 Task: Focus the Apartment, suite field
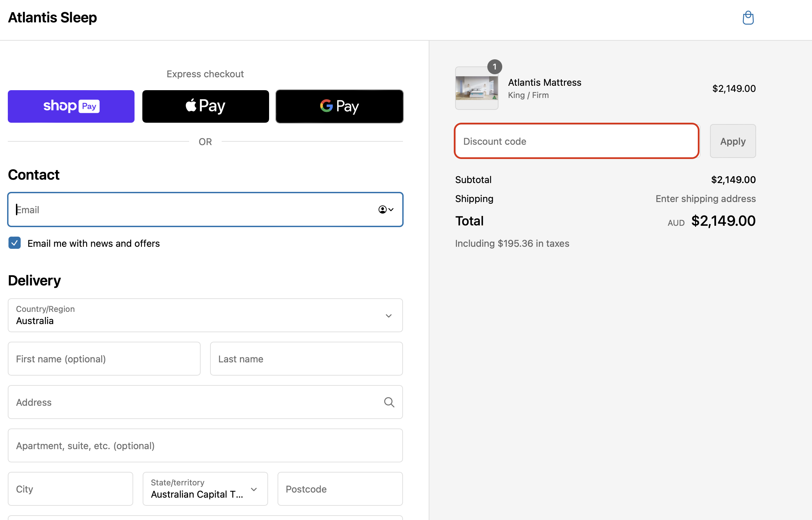click(x=205, y=445)
